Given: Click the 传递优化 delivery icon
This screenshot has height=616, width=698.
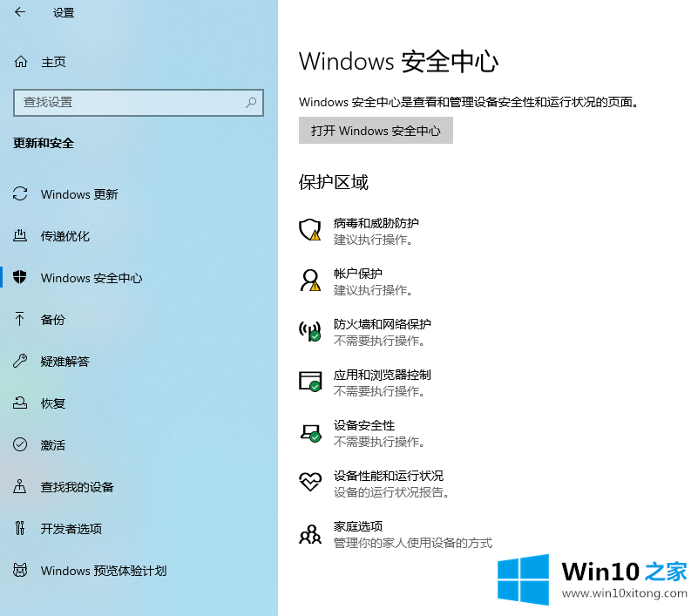Looking at the screenshot, I should click(20, 235).
